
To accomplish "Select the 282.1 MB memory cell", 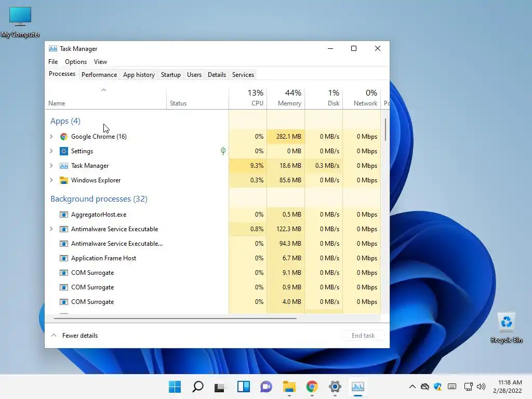I will pos(286,137).
